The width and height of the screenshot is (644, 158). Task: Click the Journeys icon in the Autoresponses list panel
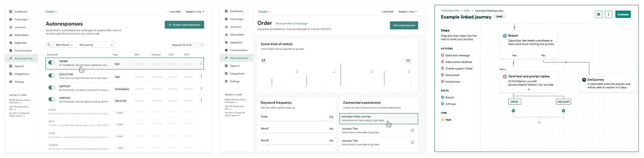(11, 27)
